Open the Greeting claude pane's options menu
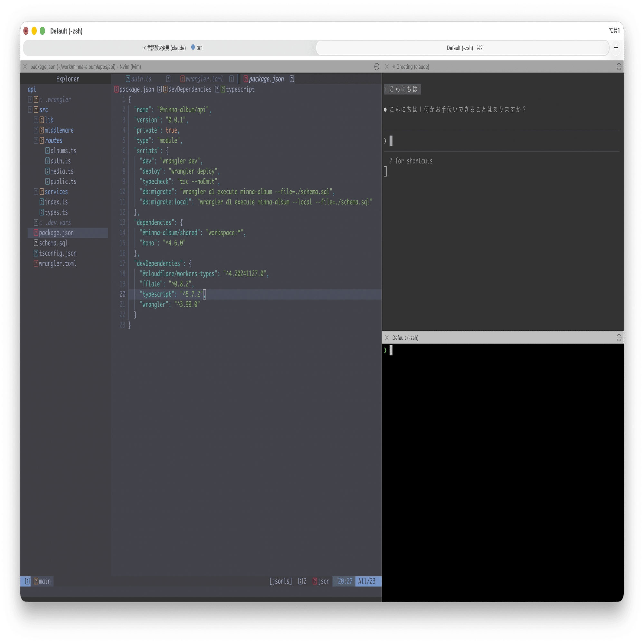The width and height of the screenshot is (644, 644). click(x=619, y=67)
